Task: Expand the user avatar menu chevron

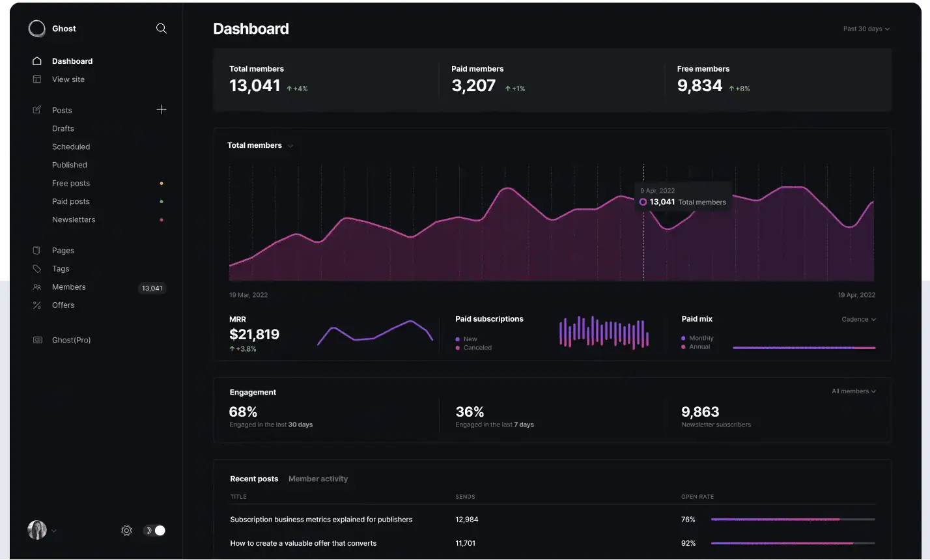Action: tap(54, 531)
